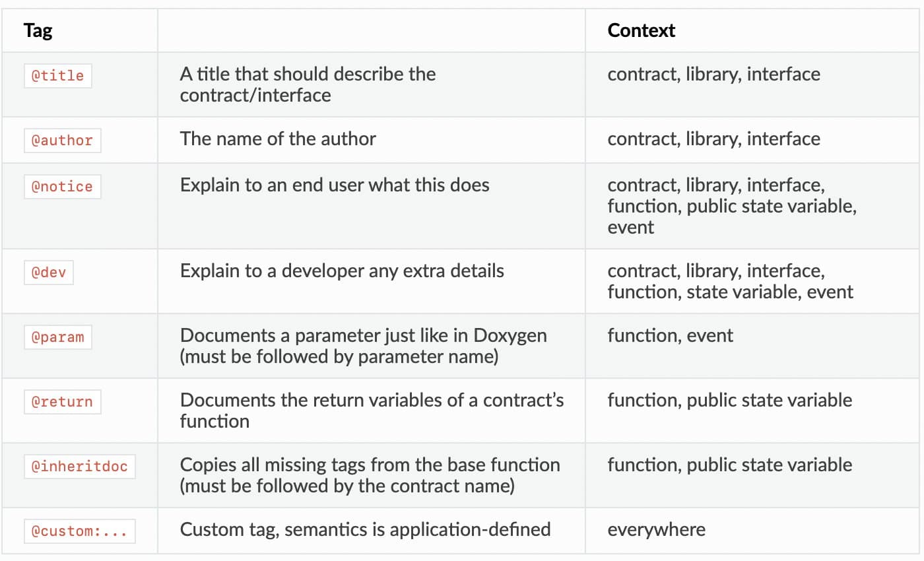Click the "everywhere" context cell
Image resolution: width=924 pixels, height=561 pixels.
pyautogui.click(x=656, y=529)
